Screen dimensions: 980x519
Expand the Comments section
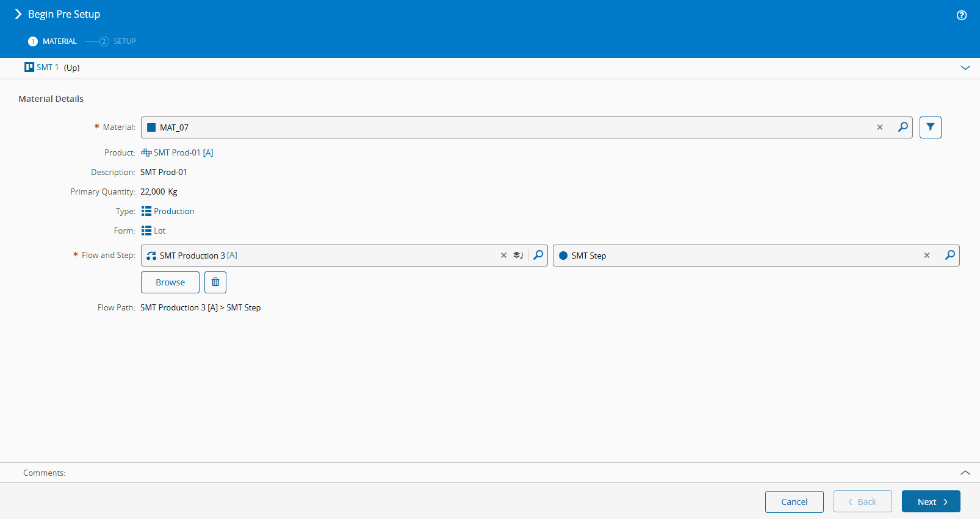pyautogui.click(x=965, y=473)
